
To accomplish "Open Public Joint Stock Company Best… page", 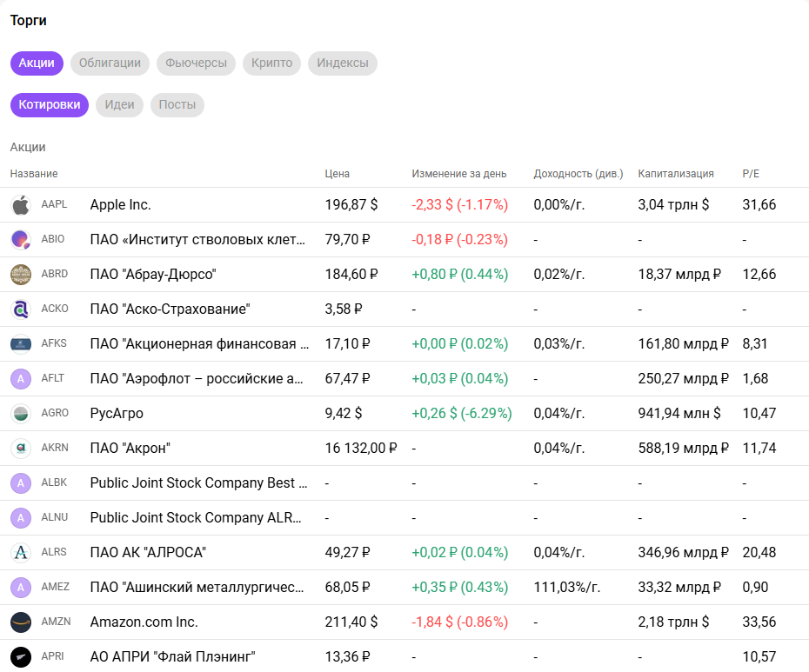I will tap(198, 482).
